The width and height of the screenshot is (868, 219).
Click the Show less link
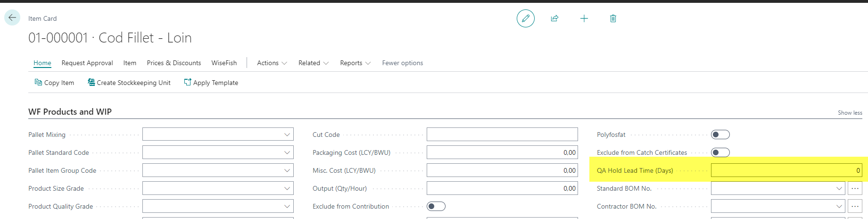coord(850,113)
